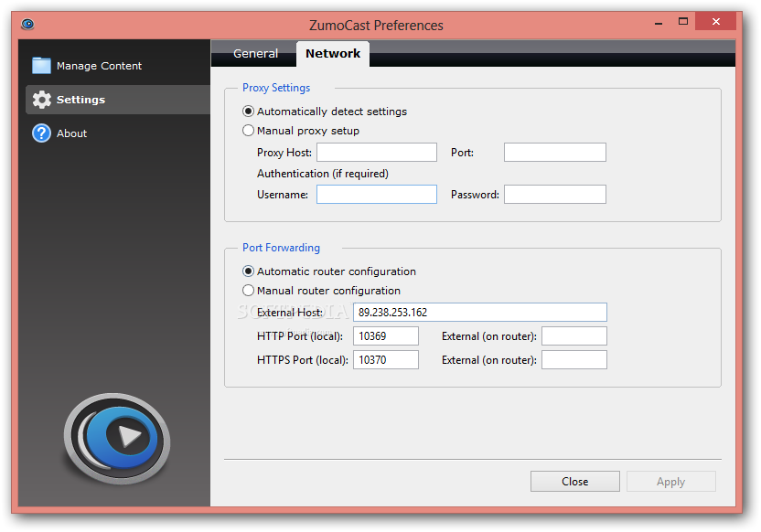Focus the Proxy Host field
Screen dimensions: 761x532
(377, 153)
